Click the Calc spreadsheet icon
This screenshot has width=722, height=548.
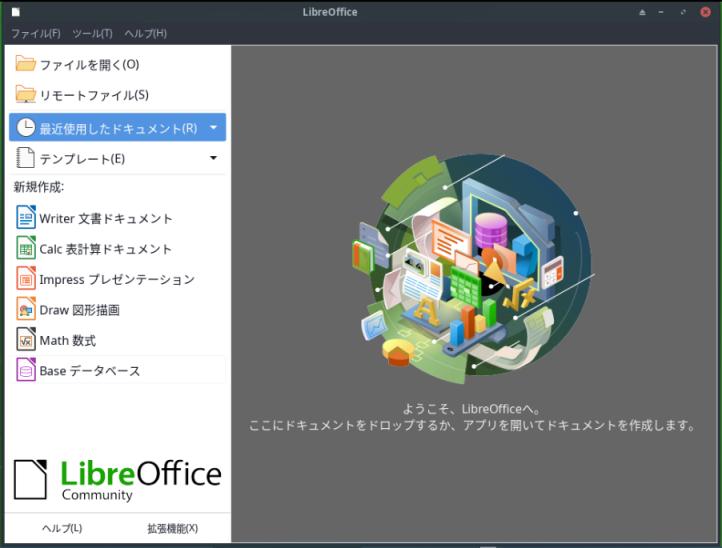[x=26, y=248]
